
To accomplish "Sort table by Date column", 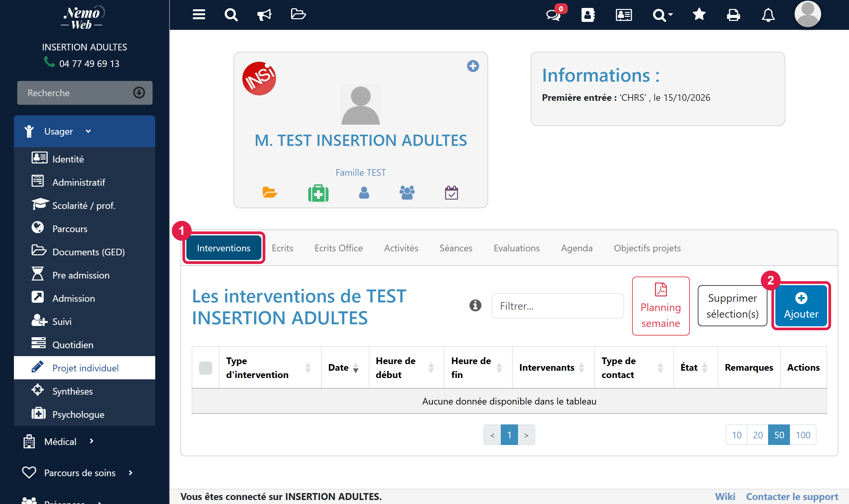I will click(x=345, y=368).
